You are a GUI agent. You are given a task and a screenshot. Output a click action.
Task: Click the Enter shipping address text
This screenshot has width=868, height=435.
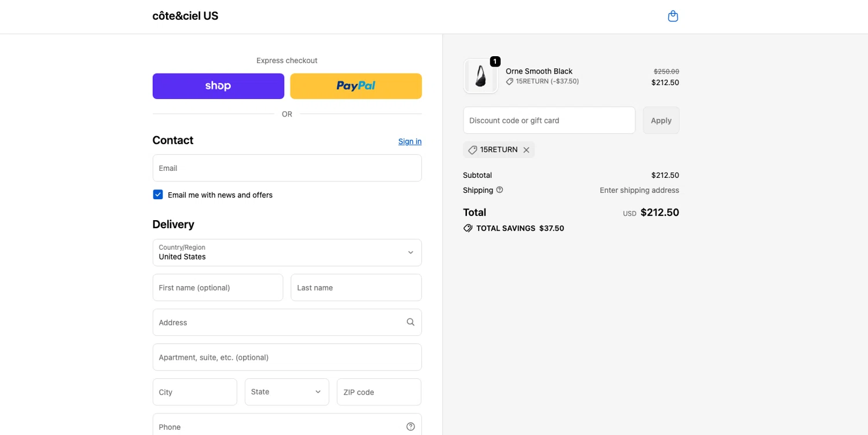(x=639, y=190)
